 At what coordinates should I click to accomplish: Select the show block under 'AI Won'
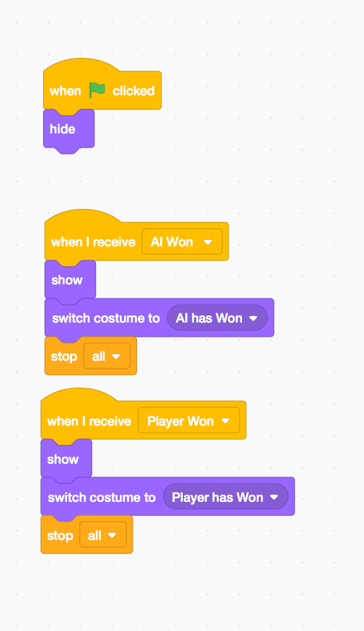point(70,280)
